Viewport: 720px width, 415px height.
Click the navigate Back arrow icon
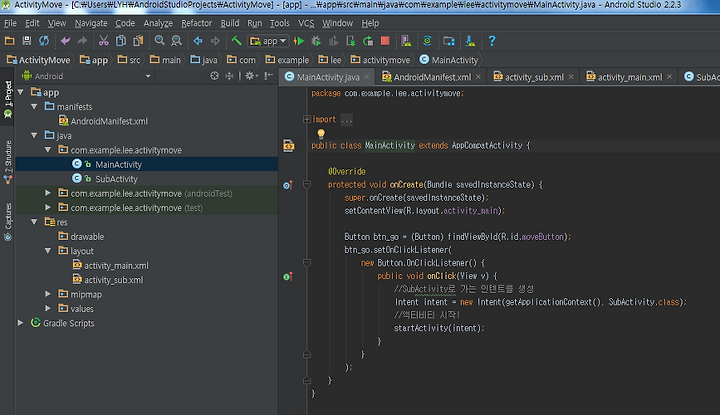click(x=198, y=41)
